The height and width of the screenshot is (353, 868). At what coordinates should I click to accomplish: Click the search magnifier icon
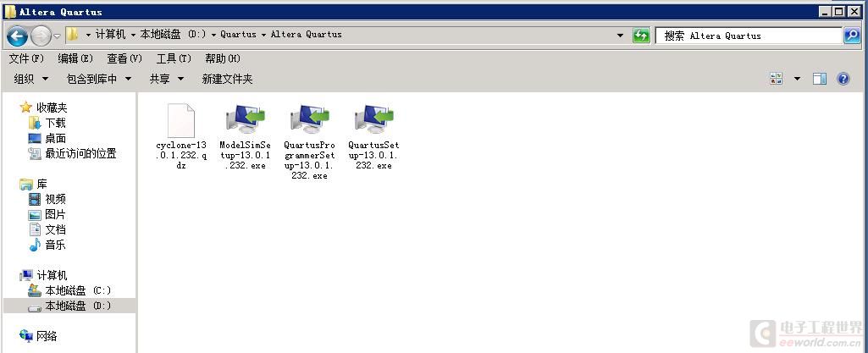pos(851,36)
